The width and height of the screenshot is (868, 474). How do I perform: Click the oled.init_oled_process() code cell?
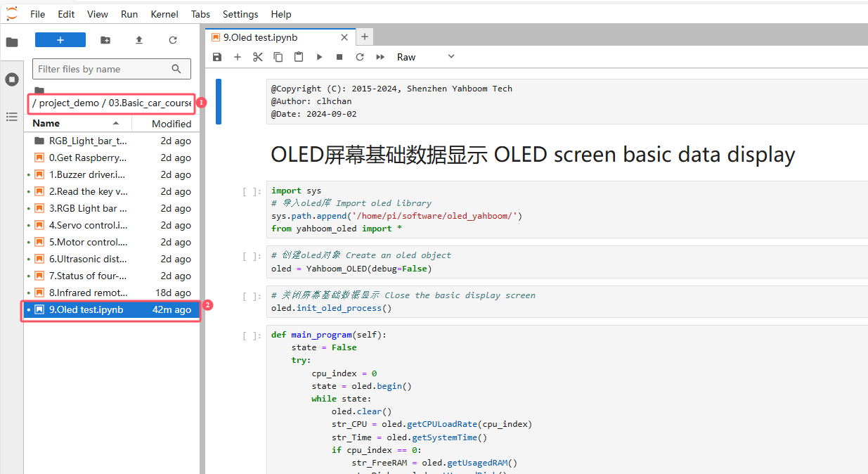(567, 302)
